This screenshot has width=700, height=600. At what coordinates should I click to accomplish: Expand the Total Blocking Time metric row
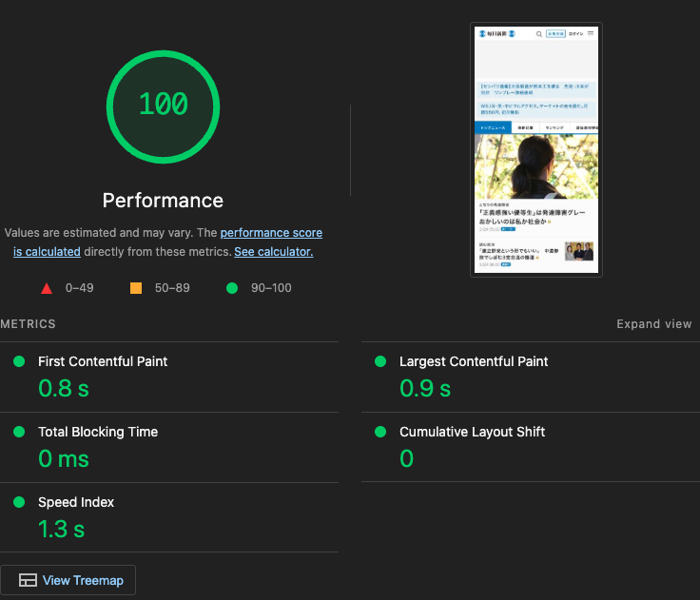98,432
